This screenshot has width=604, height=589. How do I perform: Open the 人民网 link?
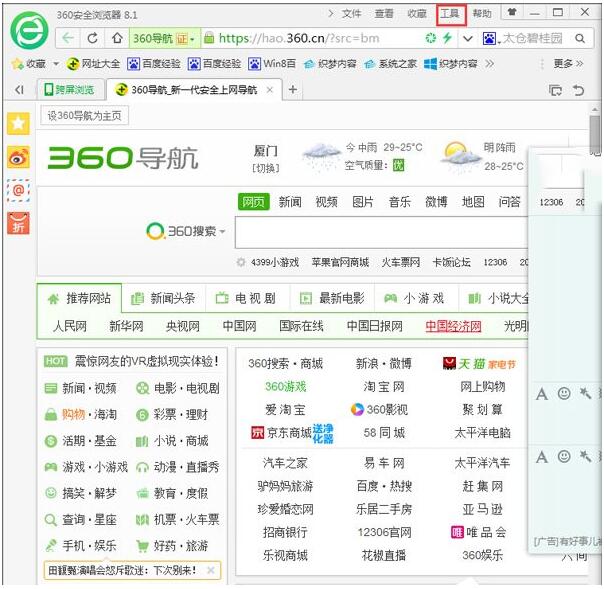tap(70, 326)
